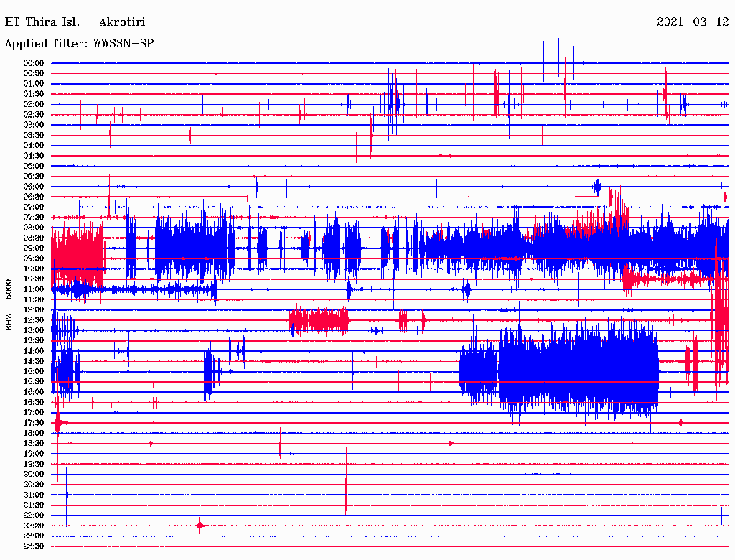Screen dimensions: 735x560
Task: Click the 09:00 time label
Action: pos(34,248)
